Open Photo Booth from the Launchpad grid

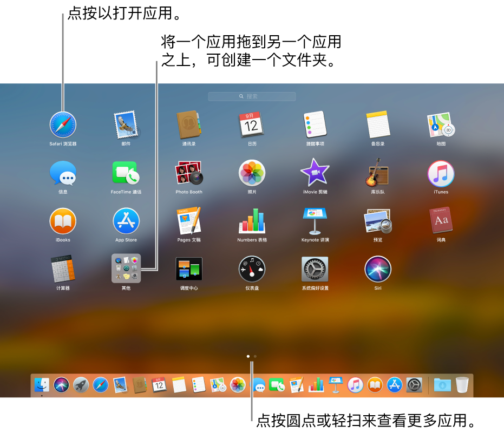(x=189, y=173)
